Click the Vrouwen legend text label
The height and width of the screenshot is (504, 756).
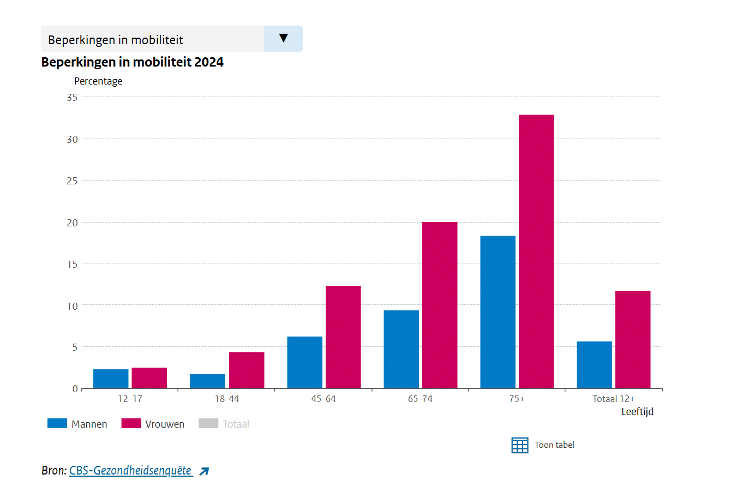(165, 424)
